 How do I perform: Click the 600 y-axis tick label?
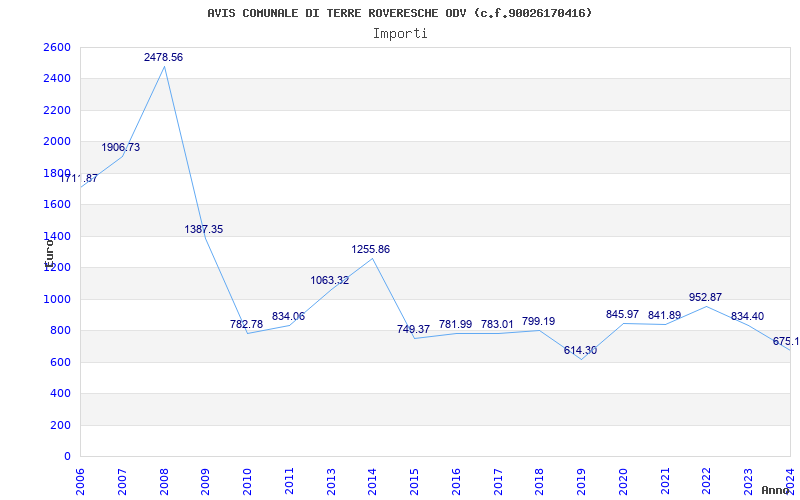click(60, 362)
